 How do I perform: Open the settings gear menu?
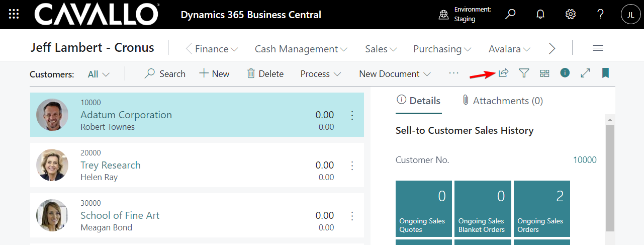tap(570, 14)
